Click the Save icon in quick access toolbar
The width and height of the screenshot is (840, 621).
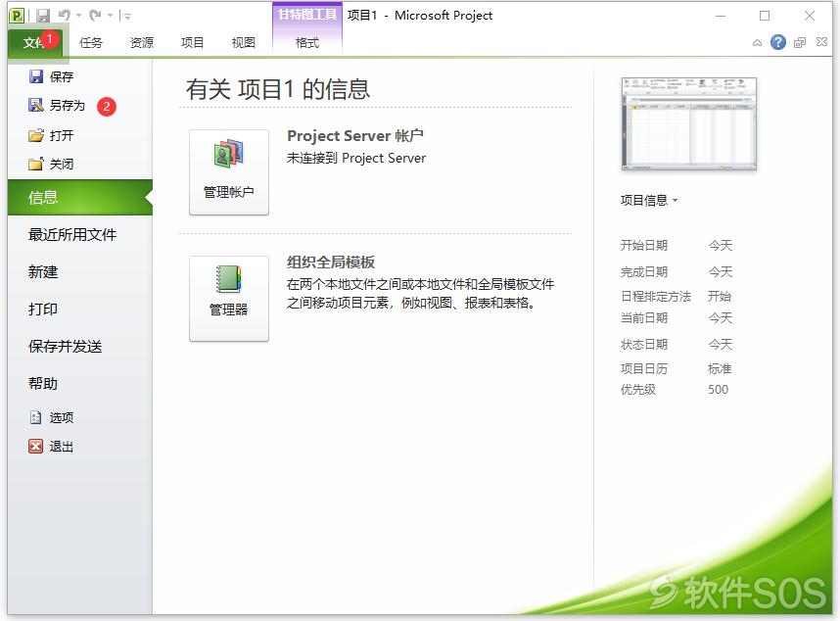tap(43, 16)
